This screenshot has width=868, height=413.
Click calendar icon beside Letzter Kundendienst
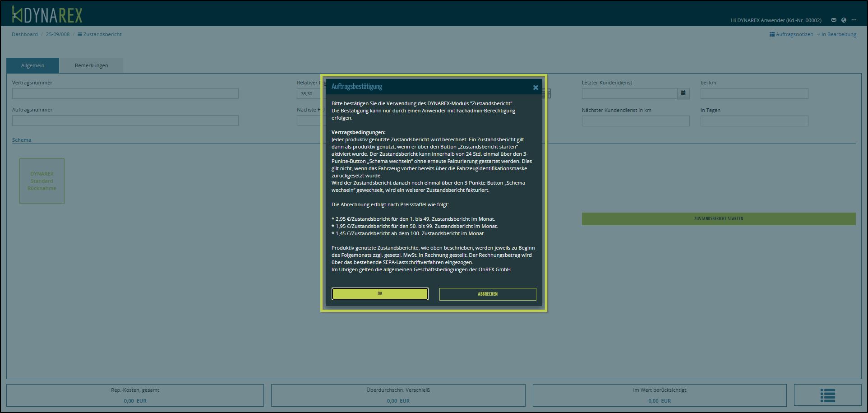[x=683, y=93]
